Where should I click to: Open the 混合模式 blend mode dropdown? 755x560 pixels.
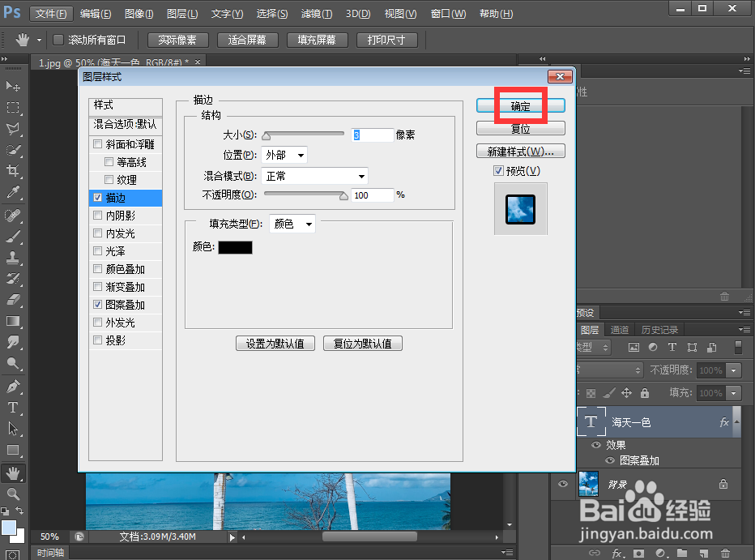pos(315,175)
